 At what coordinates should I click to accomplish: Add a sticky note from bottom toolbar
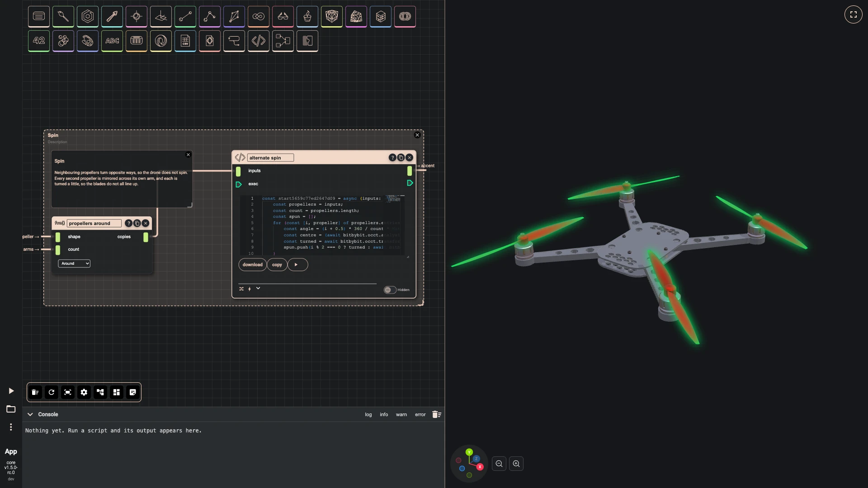[x=133, y=392]
